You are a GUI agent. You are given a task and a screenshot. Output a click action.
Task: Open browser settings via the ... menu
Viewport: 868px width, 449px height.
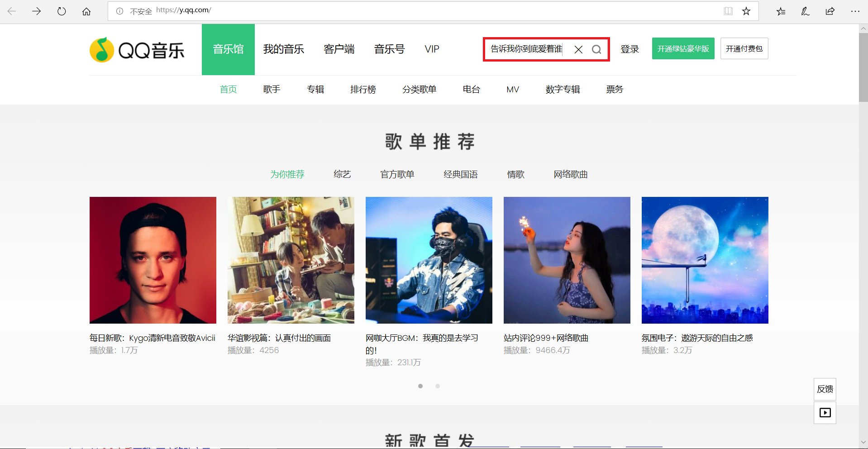[x=856, y=11]
